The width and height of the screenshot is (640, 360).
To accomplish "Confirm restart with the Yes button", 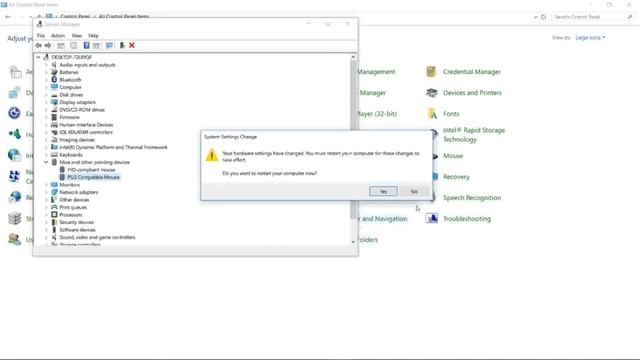I will (x=383, y=191).
